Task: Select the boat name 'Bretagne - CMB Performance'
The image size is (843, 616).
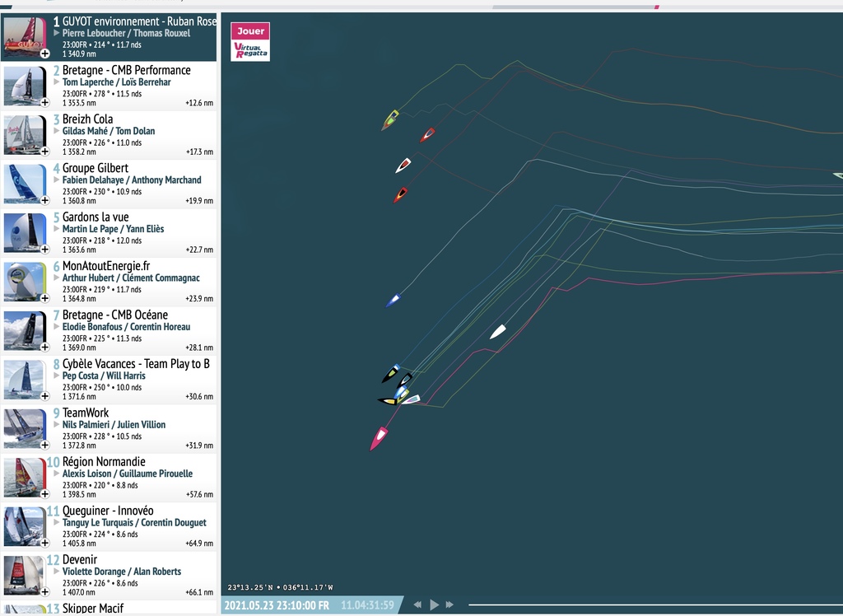Action: tap(126, 70)
